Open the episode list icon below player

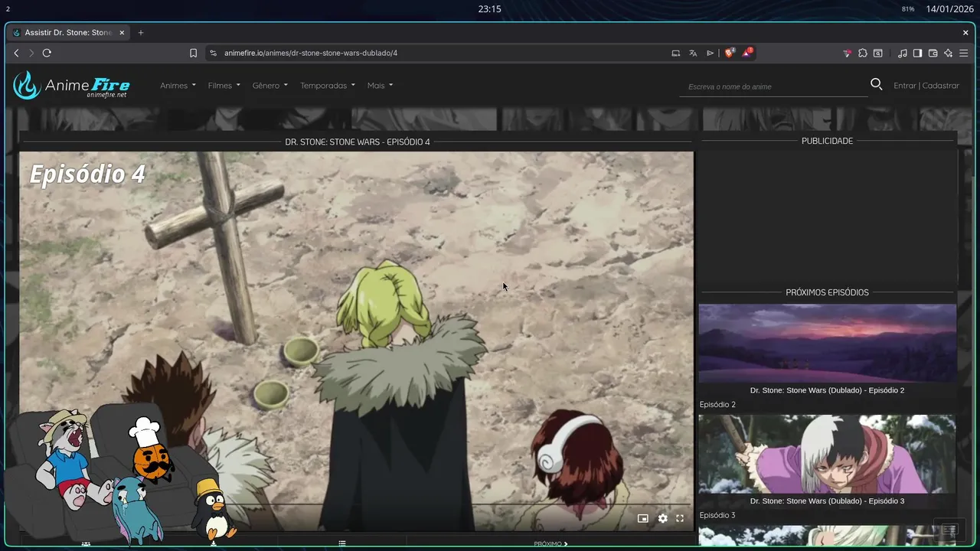342,543
